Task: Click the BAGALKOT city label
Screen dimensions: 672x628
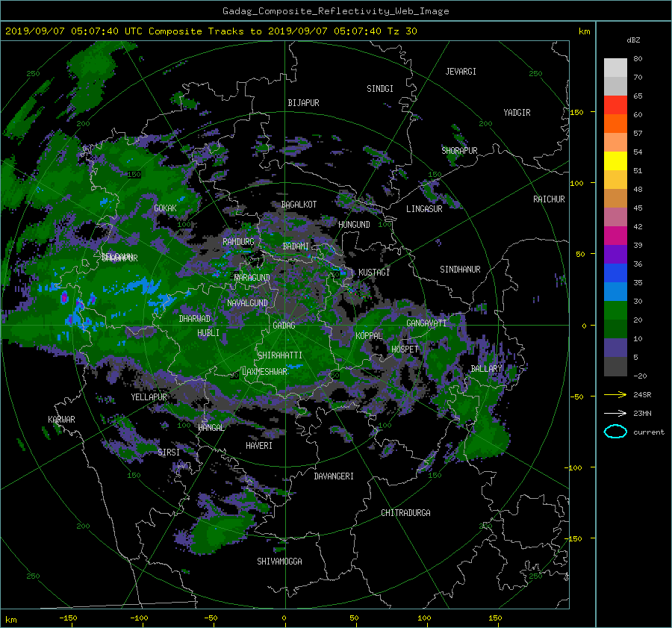Action: point(299,205)
